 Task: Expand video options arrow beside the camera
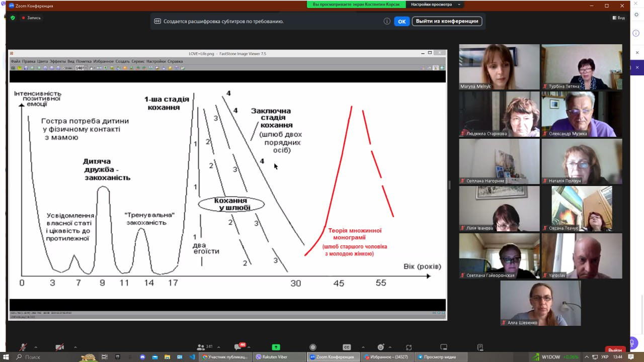coord(75,347)
